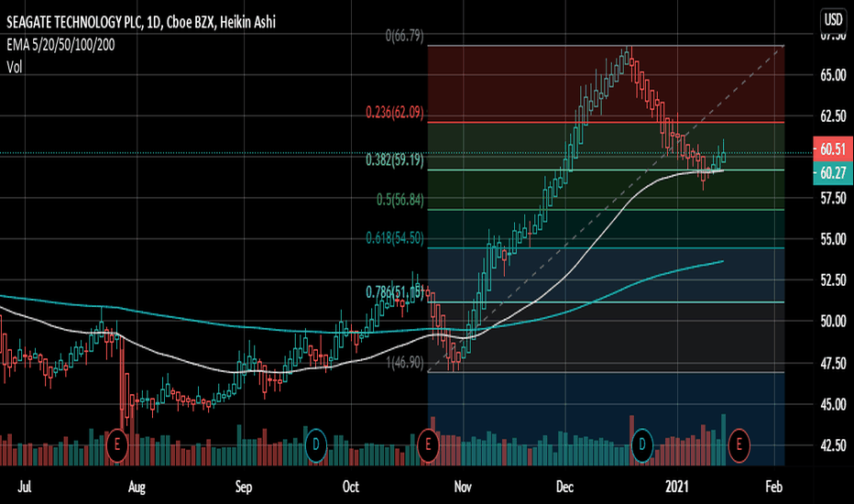Click the 62.50 price axis value
Viewport: 854px width, 504px height.
pyautogui.click(x=833, y=116)
